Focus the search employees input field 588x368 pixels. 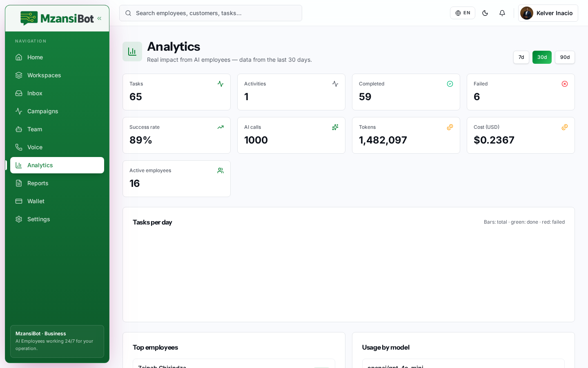pyautogui.click(x=211, y=13)
